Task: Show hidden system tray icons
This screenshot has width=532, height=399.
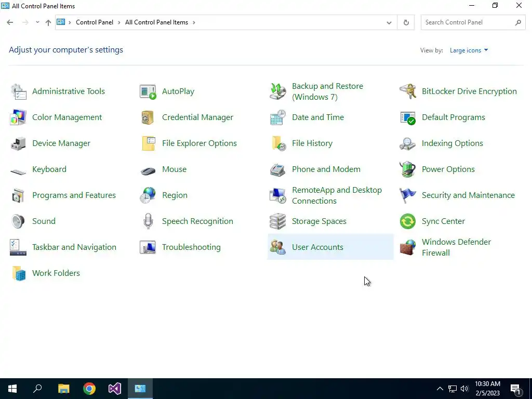Action: (440, 389)
